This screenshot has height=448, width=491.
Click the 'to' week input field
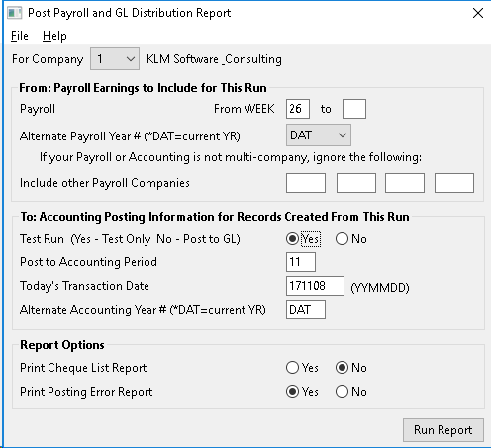[x=354, y=109]
